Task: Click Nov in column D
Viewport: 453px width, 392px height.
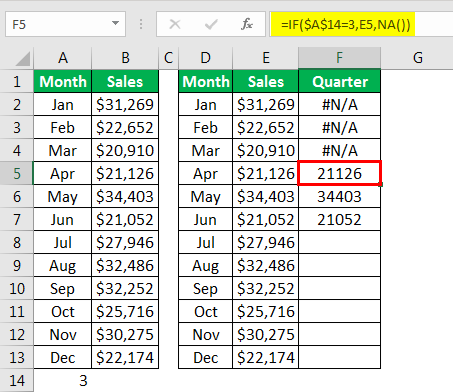Action: point(206,334)
